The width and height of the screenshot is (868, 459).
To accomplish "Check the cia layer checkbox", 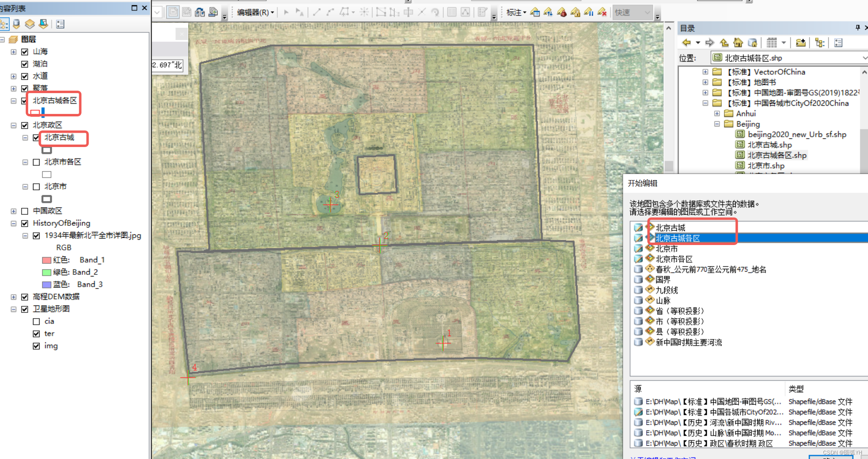I will coord(36,321).
